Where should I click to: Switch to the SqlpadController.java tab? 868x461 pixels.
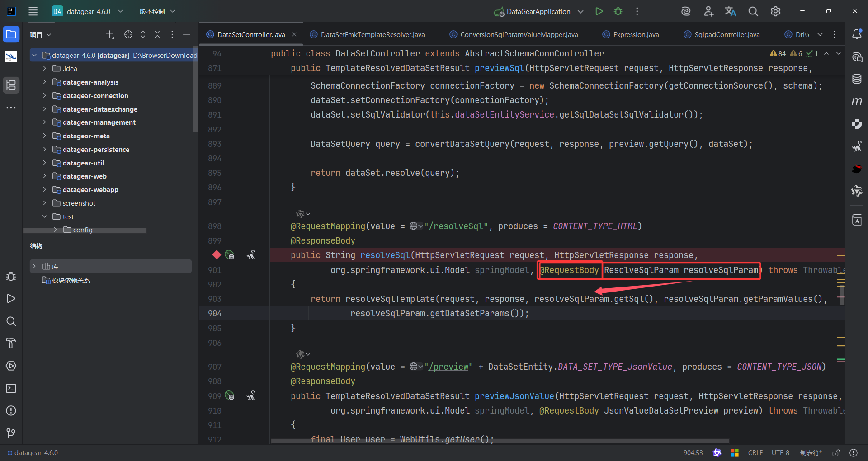click(726, 34)
